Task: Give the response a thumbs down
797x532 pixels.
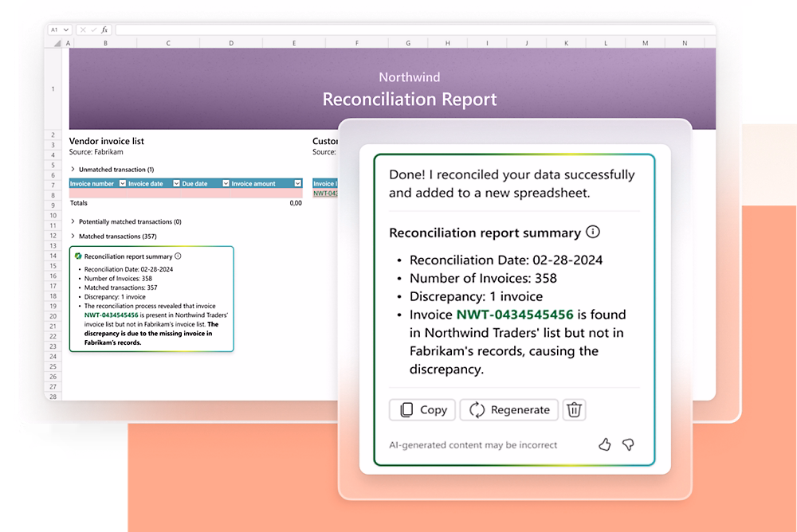Action: click(628, 444)
